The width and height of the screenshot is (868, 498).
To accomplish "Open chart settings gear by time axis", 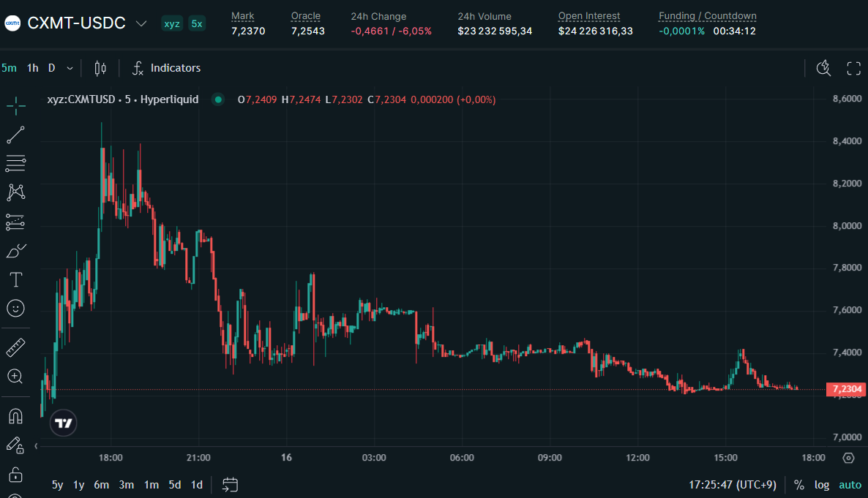I will (x=849, y=458).
